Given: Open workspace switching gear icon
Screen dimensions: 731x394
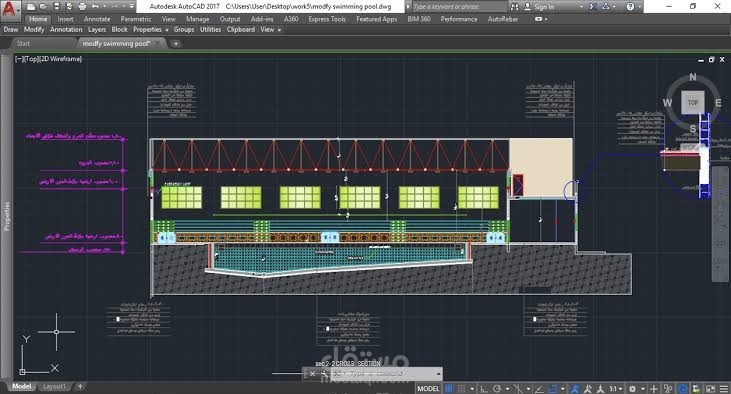Looking at the screenshot, I should click(632, 388).
